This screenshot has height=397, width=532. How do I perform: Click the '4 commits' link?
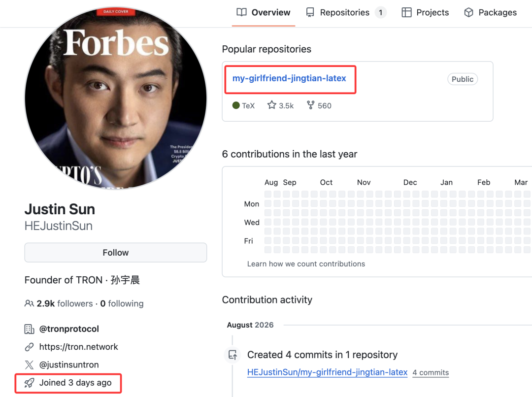coord(431,372)
